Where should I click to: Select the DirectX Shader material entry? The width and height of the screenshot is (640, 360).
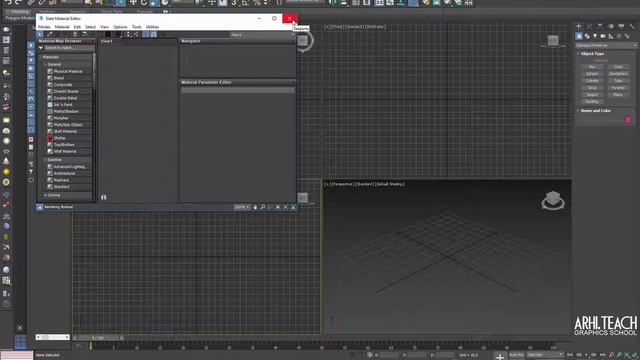coord(69,91)
